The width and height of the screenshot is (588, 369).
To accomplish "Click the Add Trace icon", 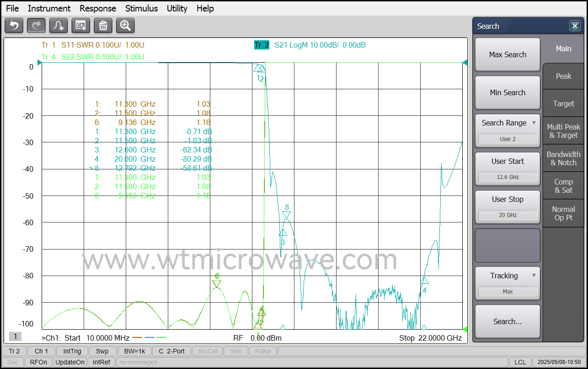I will coord(59,26).
